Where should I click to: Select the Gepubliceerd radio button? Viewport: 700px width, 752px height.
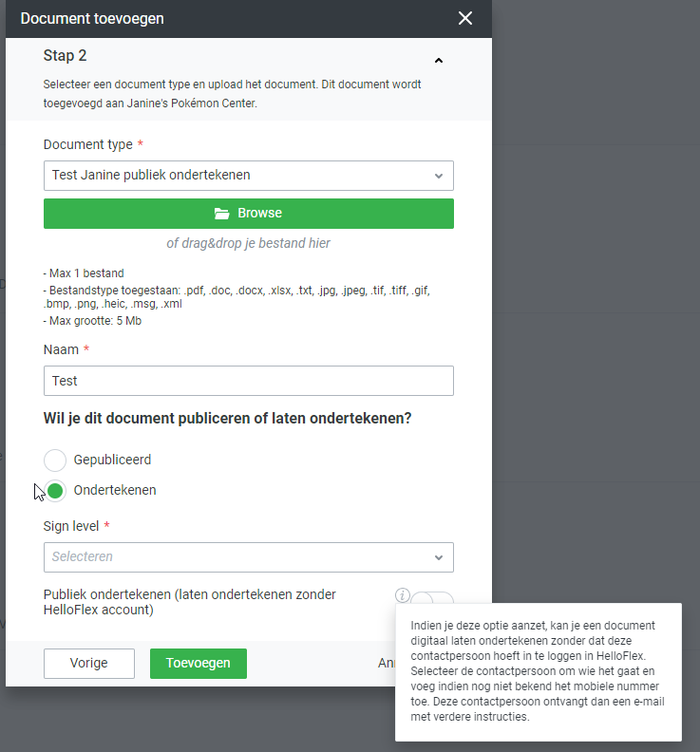coord(56,461)
